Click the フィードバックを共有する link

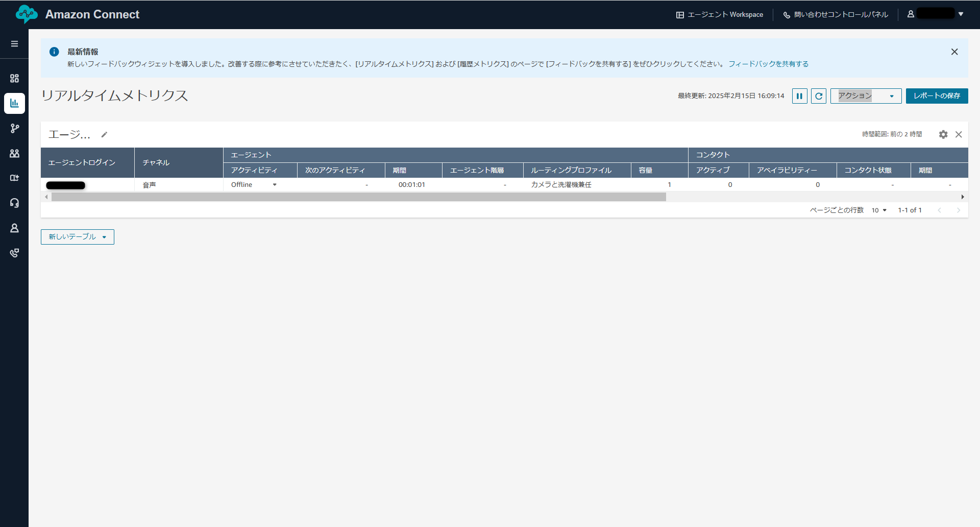tap(768, 64)
